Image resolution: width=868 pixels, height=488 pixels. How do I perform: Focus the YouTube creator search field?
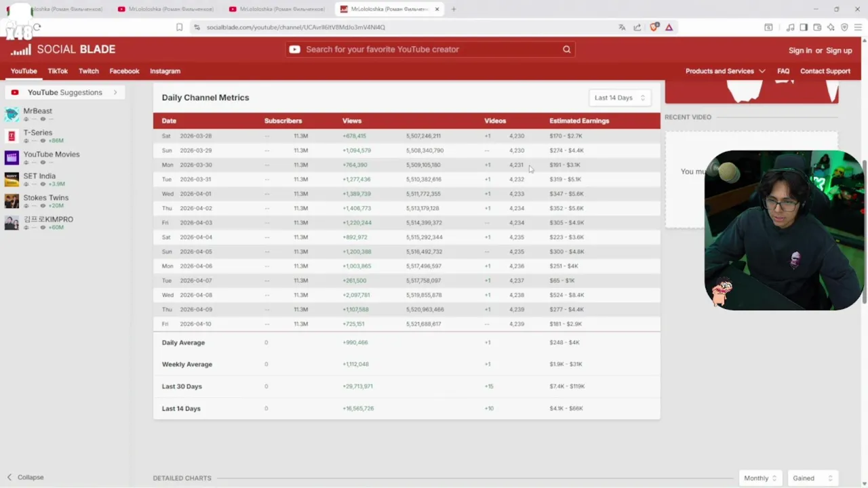click(431, 49)
